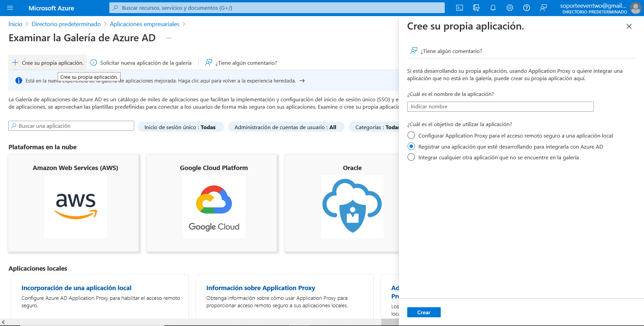This screenshot has height=326, width=644.
Task: Click the feedback icon in side panel
Action: [414, 51]
